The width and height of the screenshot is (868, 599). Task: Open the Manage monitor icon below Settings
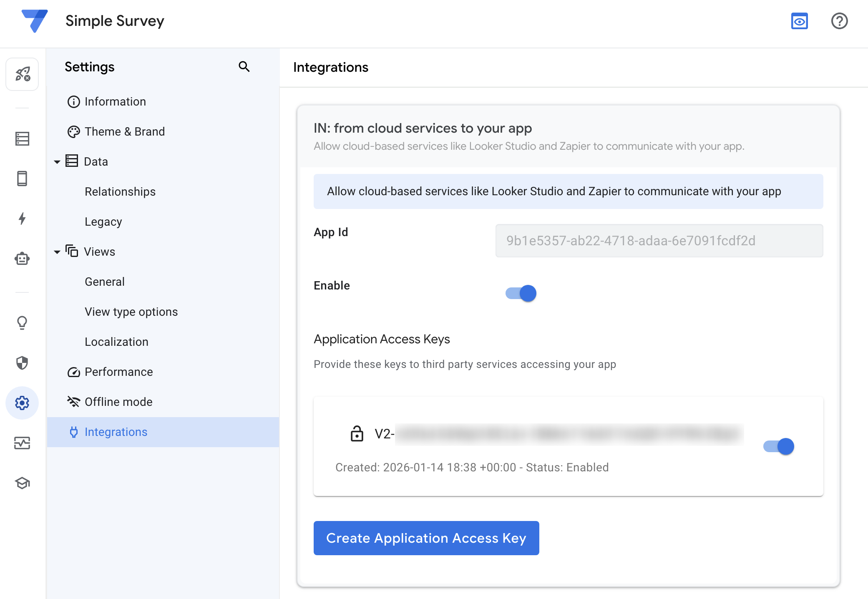(x=22, y=443)
